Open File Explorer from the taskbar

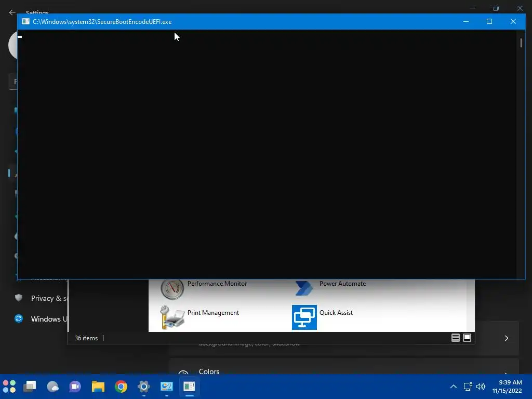click(98, 387)
